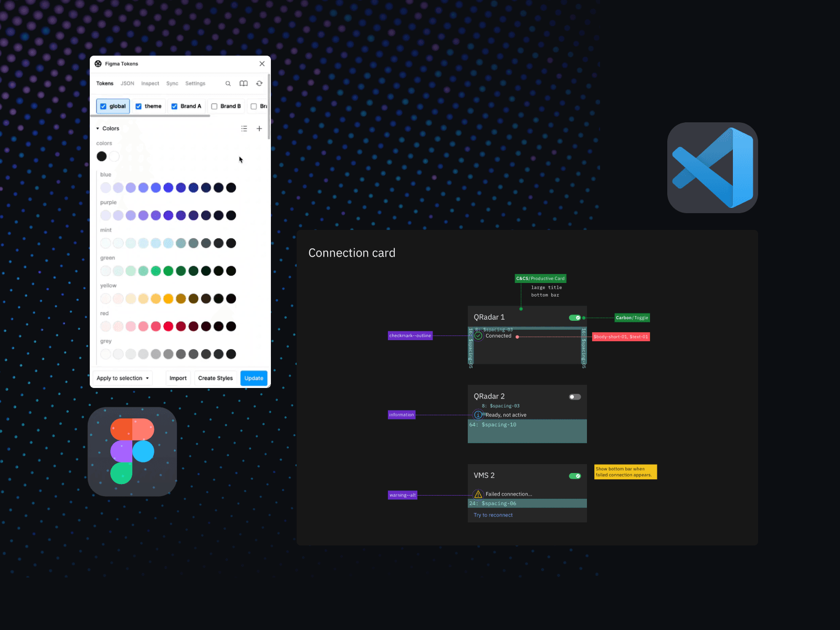Open the Apply to selection dropdown

(122, 378)
